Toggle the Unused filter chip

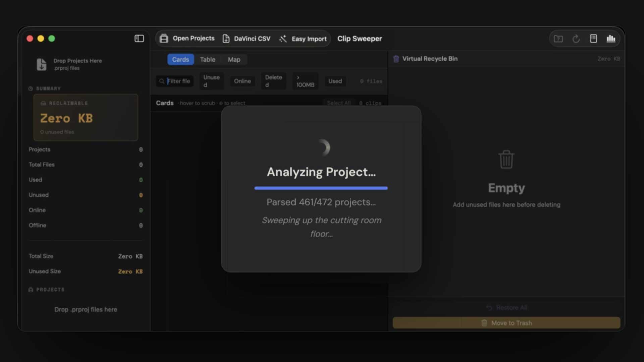coord(212,81)
